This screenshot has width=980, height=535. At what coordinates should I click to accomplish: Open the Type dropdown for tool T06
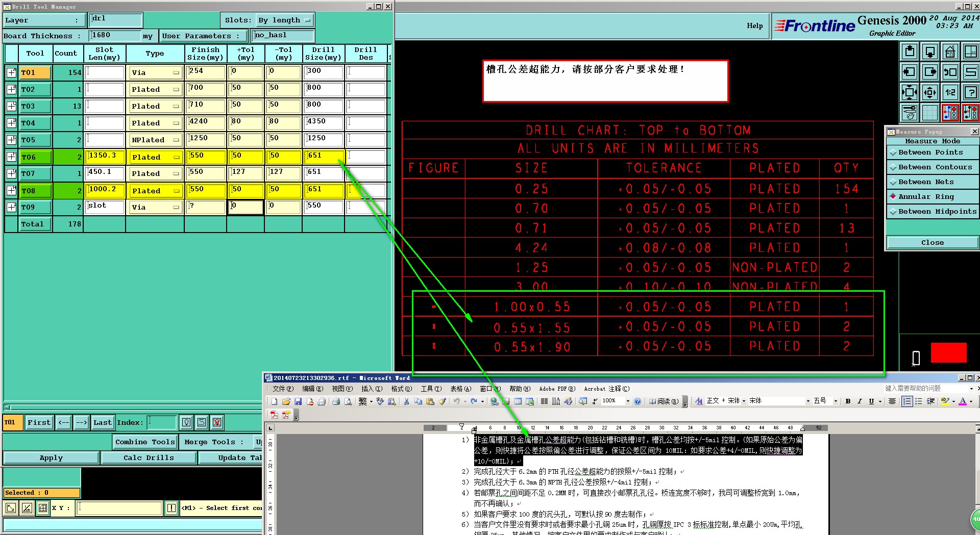pos(156,157)
